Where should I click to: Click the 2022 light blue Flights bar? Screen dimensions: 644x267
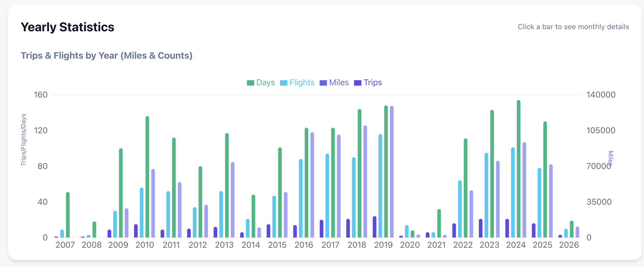coord(460,209)
